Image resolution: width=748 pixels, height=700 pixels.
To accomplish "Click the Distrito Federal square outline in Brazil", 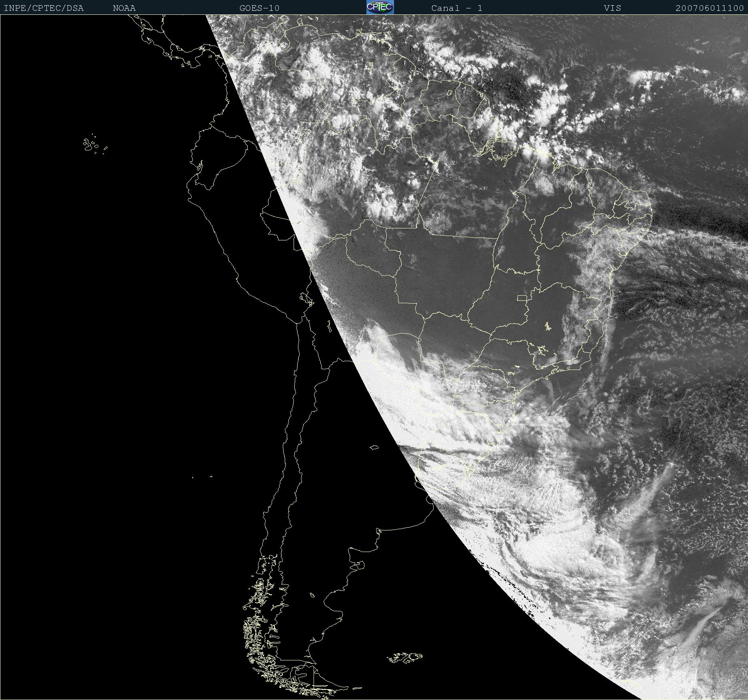I will pyautogui.click(x=522, y=298).
